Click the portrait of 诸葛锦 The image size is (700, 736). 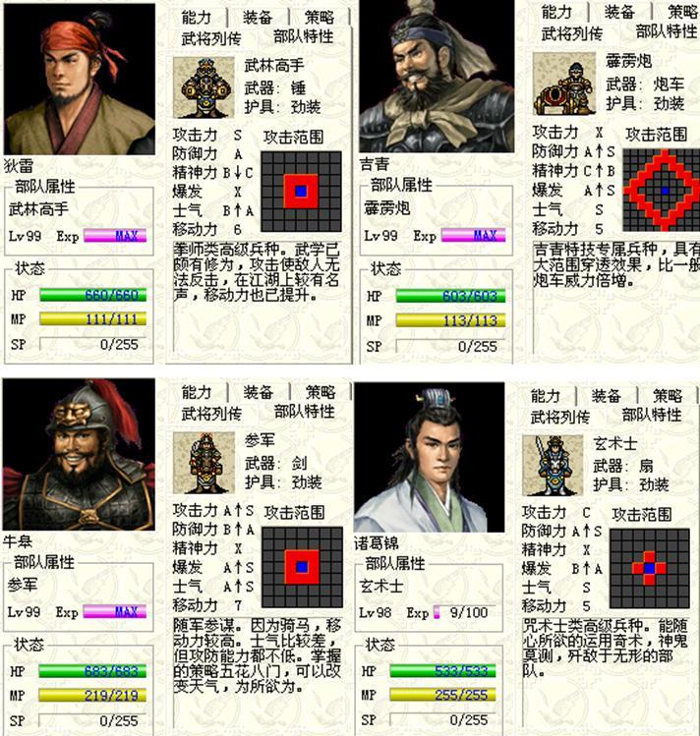(x=429, y=457)
